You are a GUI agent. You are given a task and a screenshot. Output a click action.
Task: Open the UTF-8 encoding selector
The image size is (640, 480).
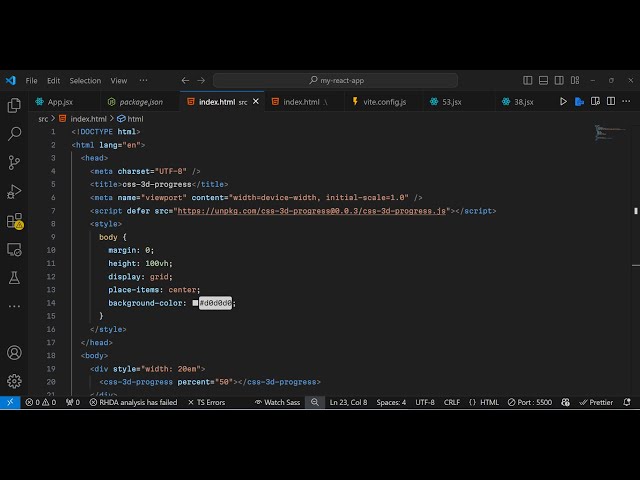click(425, 402)
